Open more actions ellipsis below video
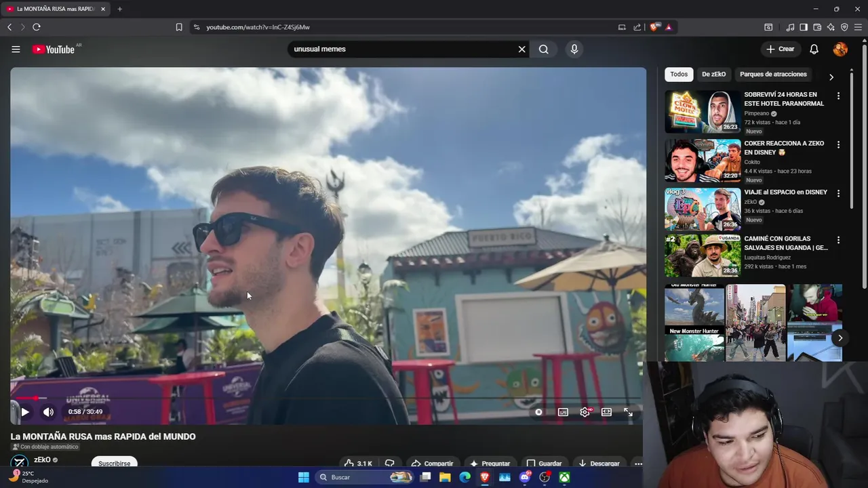 [637, 464]
